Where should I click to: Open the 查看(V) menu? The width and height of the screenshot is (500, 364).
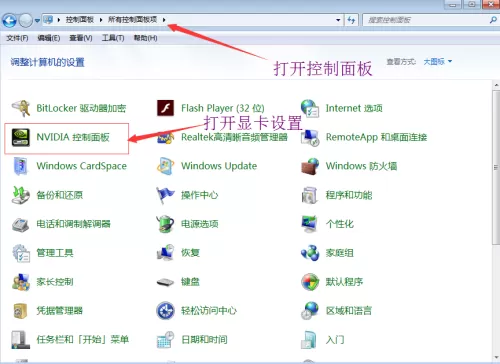[81, 38]
